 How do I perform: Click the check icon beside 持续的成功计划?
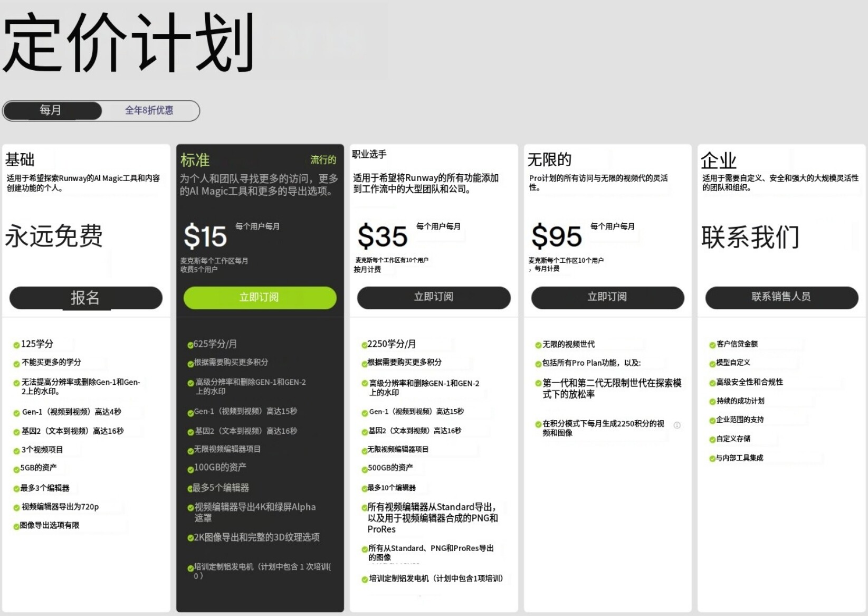[712, 402]
